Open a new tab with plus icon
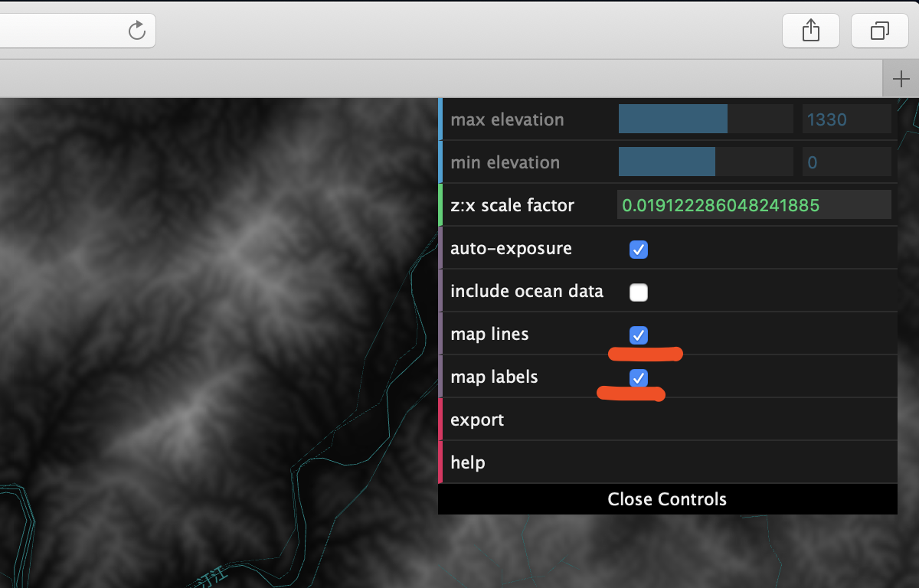 point(901,78)
